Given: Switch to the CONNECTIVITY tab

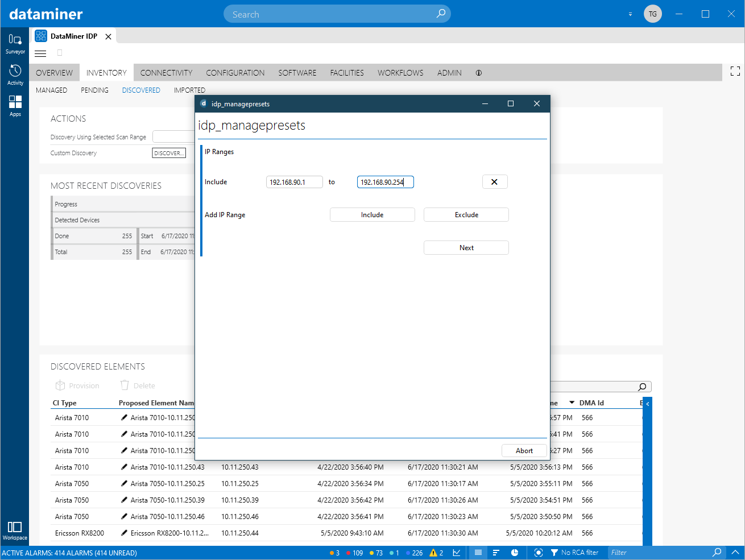Looking at the screenshot, I should (166, 73).
